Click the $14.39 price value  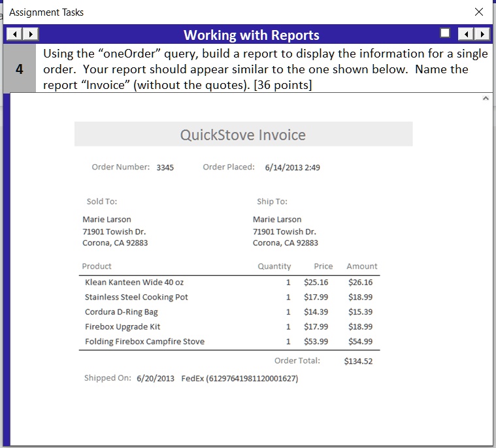[x=316, y=312]
